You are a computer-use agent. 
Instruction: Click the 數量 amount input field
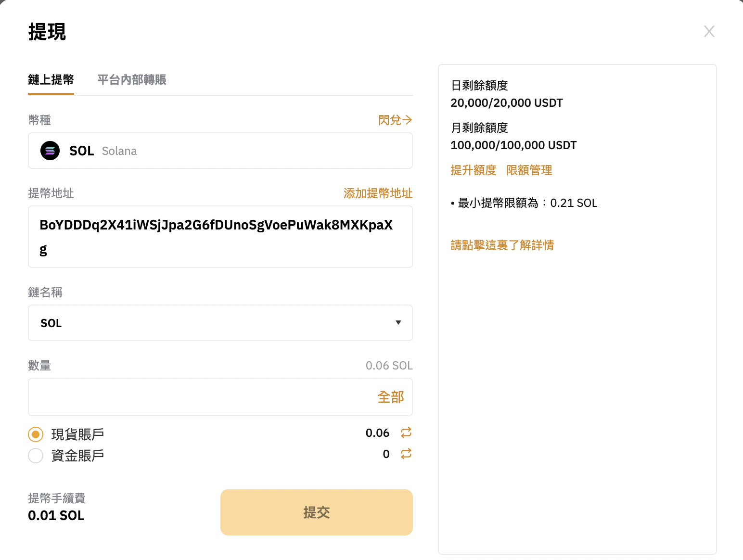[192, 397]
